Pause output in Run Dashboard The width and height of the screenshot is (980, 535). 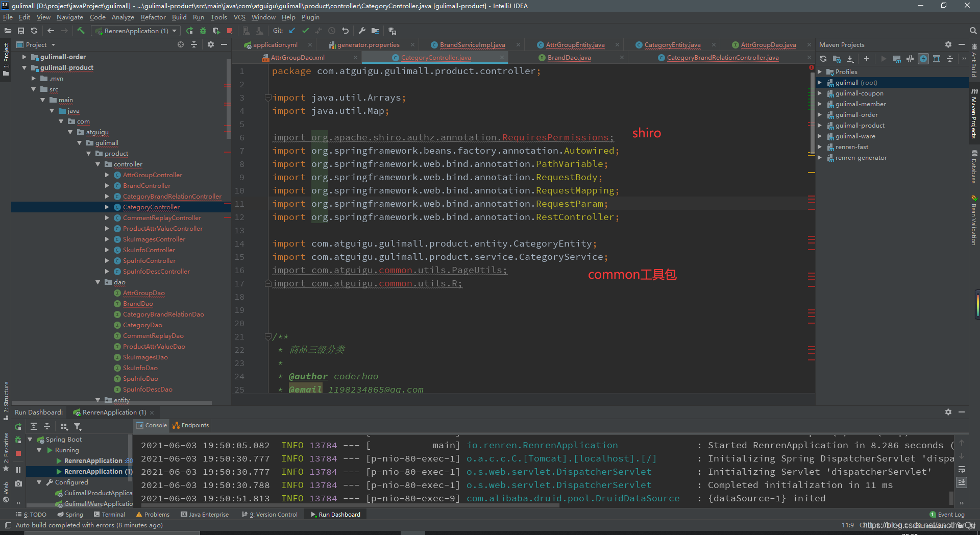[18, 470]
